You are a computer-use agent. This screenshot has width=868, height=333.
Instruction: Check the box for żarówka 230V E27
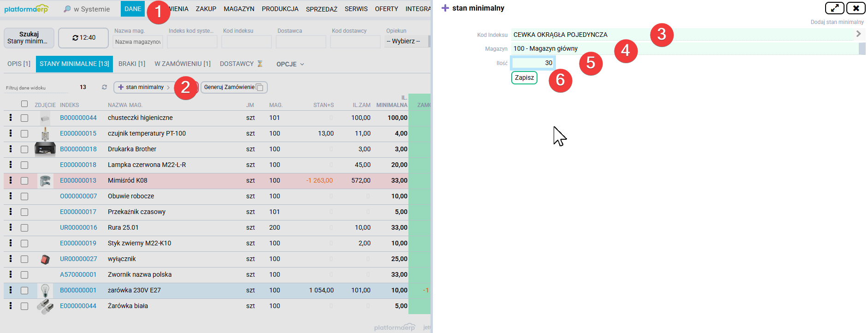pos(24,291)
